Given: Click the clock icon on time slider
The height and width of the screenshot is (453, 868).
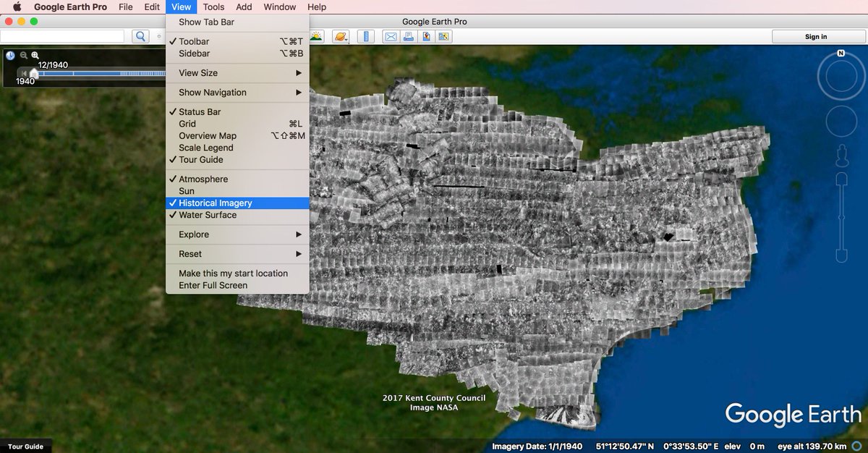Looking at the screenshot, I should point(10,55).
